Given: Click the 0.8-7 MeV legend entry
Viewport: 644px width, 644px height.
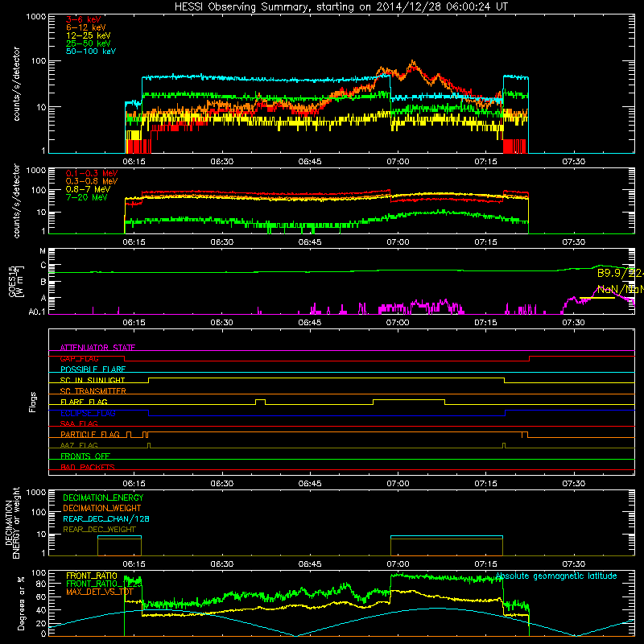Looking at the screenshot, I should point(88,189).
